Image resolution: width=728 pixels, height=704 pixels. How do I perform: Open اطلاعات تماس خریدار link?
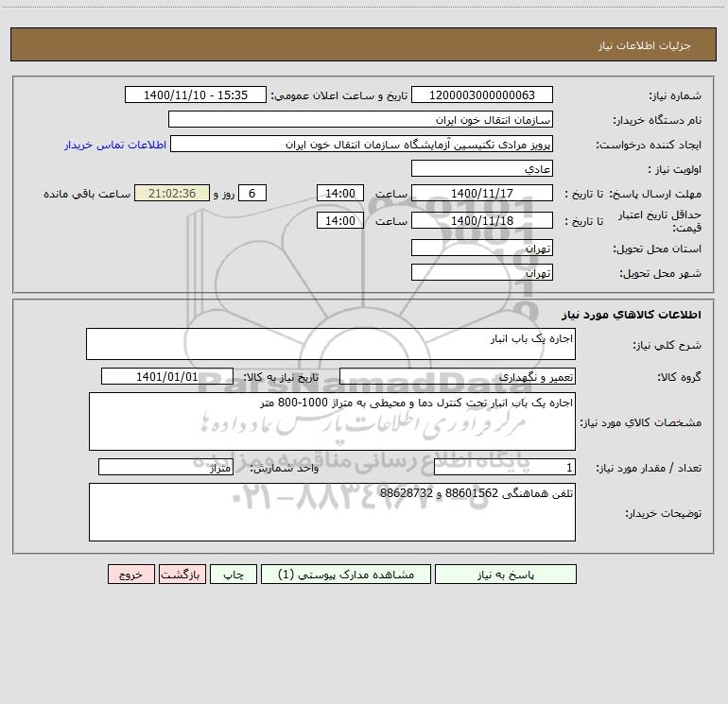[115, 145]
